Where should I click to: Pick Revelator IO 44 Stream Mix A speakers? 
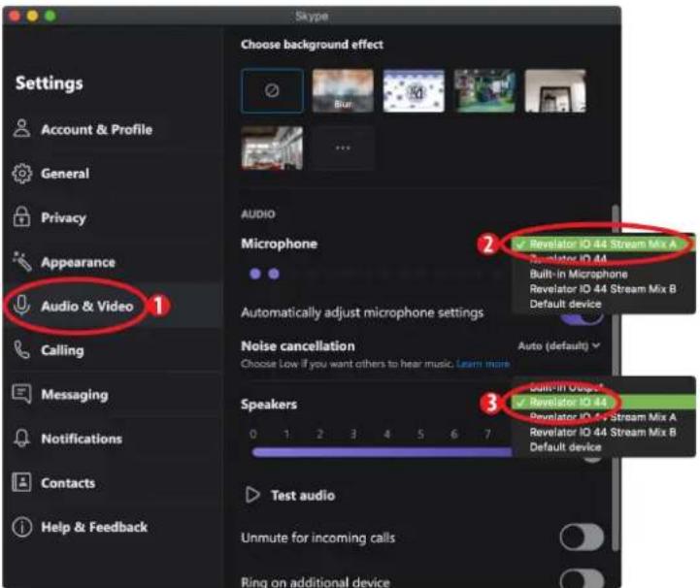tap(603, 417)
